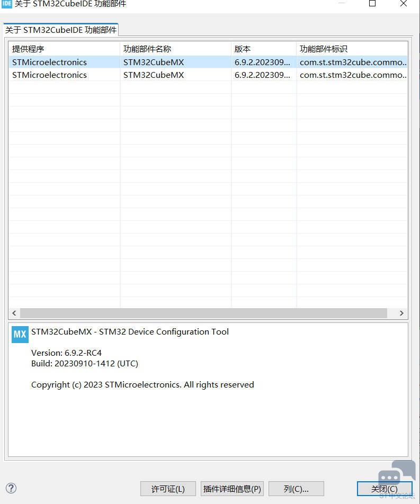Open 插件详细信息(P) plug-in details

232,489
